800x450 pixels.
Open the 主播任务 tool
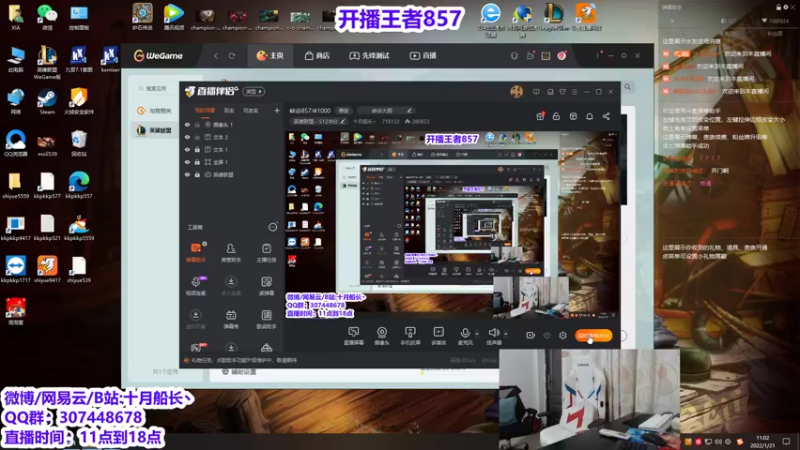coord(266,253)
